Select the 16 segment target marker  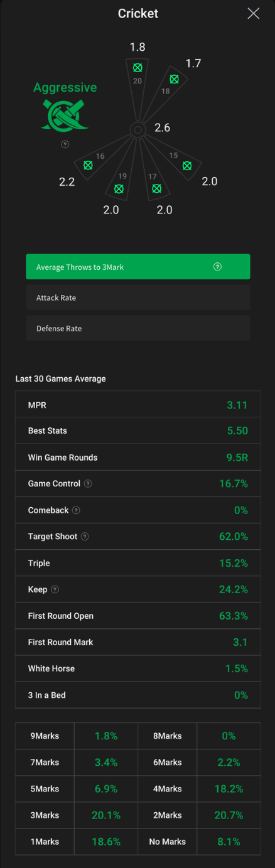tap(89, 166)
